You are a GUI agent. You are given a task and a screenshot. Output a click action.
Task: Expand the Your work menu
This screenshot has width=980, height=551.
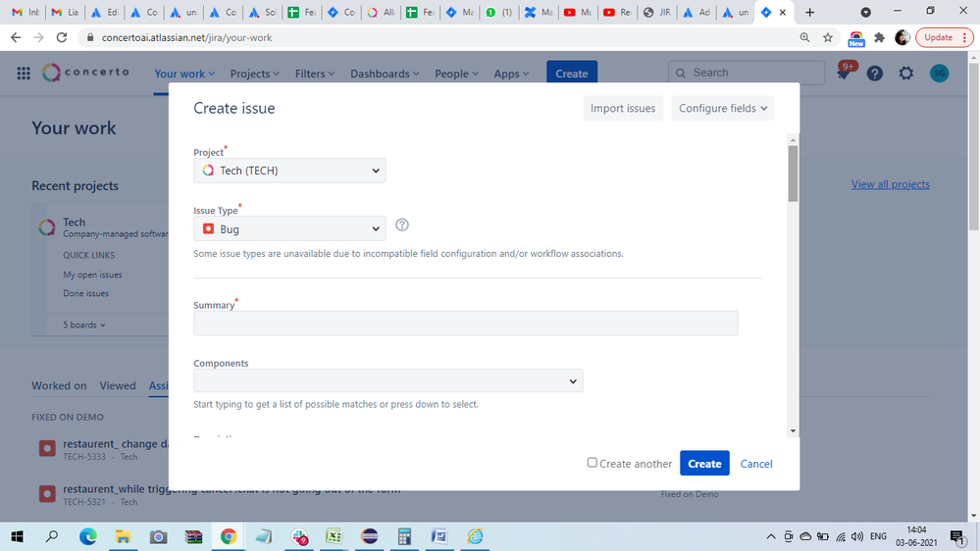[x=184, y=74]
